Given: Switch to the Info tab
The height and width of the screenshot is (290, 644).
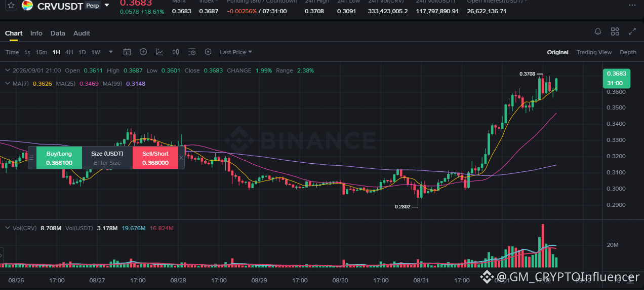Looking at the screenshot, I should tap(36, 33).
